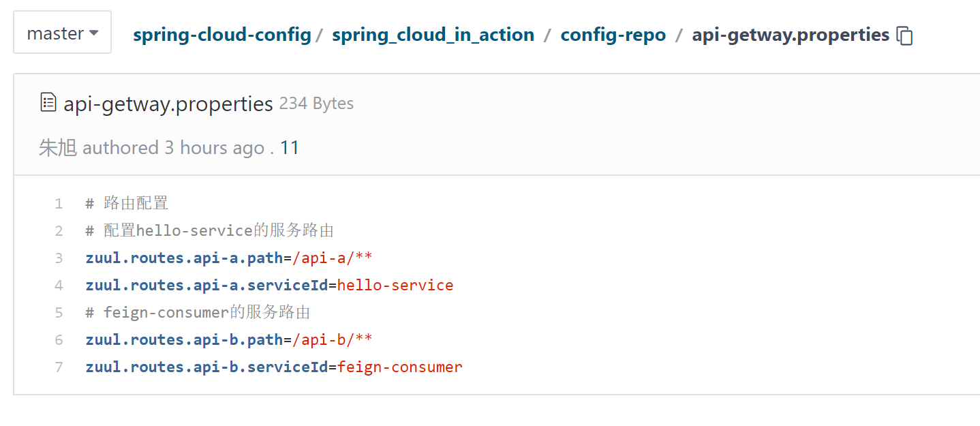Click the /api-a/** path value
This screenshot has height=426, width=980.
tap(332, 258)
